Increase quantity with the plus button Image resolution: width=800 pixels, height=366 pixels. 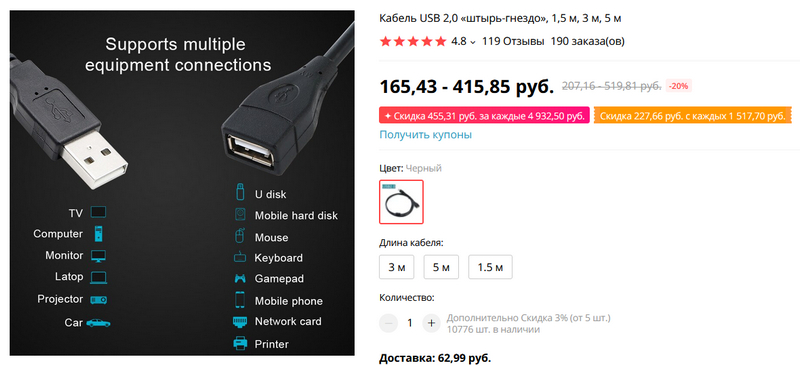click(x=431, y=323)
